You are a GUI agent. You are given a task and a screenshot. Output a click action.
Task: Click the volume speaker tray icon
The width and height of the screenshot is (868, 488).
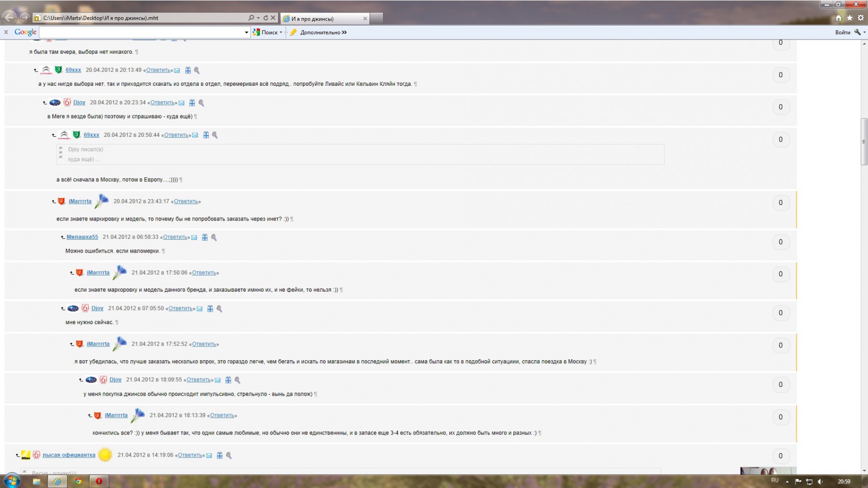[x=820, y=482]
